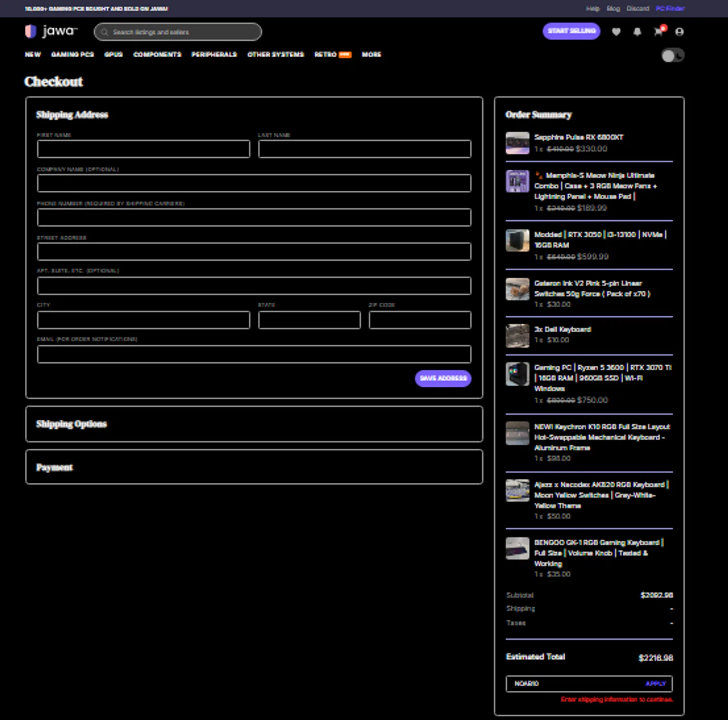Open the More menu

pyautogui.click(x=371, y=54)
